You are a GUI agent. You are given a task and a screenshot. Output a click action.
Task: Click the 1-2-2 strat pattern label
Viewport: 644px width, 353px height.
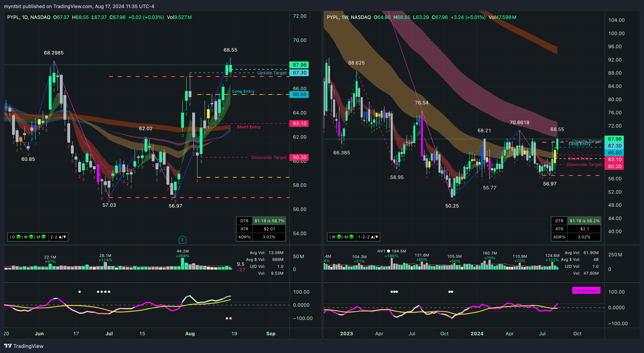[368, 237]
